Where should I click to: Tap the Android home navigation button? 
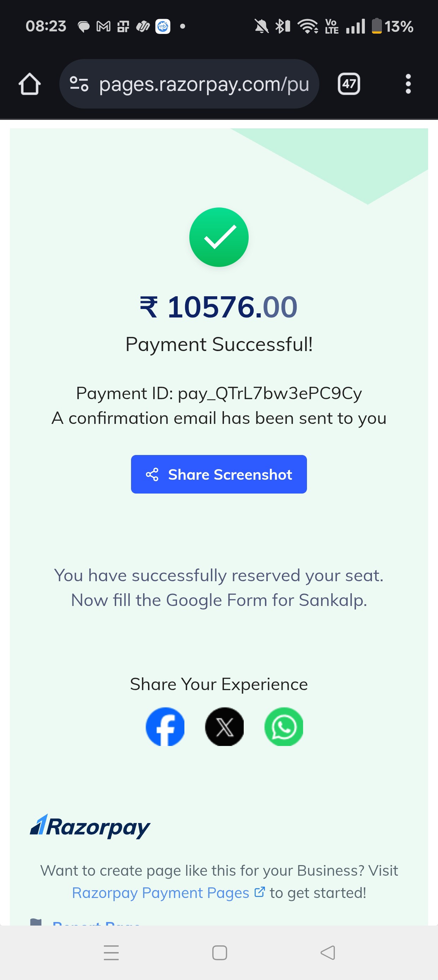(219, 953)
